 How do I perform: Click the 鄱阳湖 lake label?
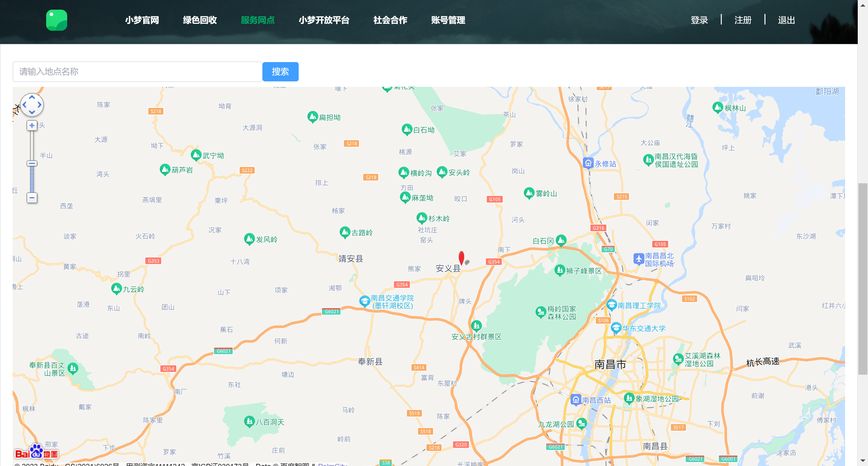click(x=827, y=91)
